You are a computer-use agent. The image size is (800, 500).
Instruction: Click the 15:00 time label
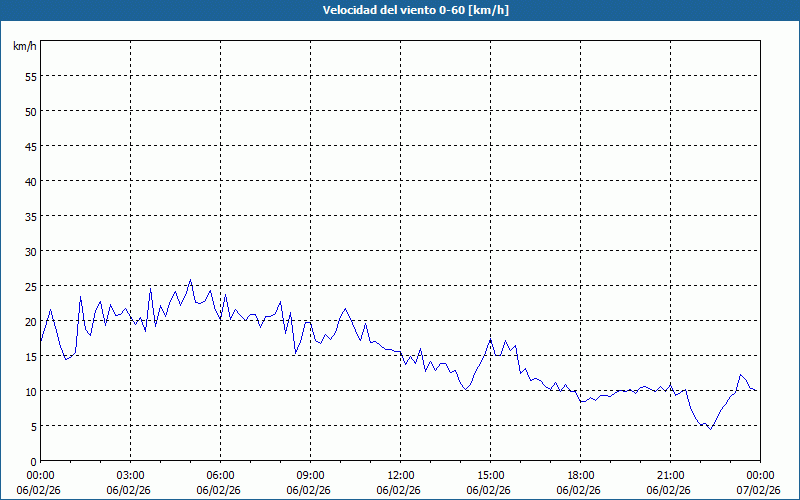[490, 475]
